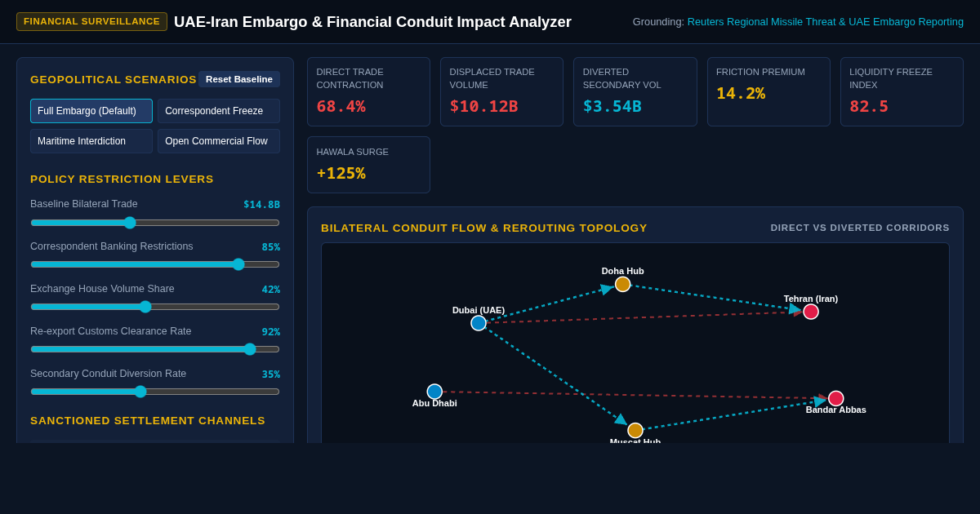Click the analyzer page title
Screen dimensions: 980x514
point(372,22)
